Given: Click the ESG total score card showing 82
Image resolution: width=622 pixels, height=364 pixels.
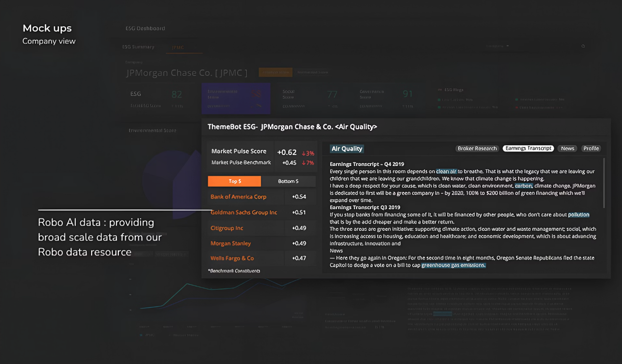Looking at the screenshot, I should click(x=160, y=99).
